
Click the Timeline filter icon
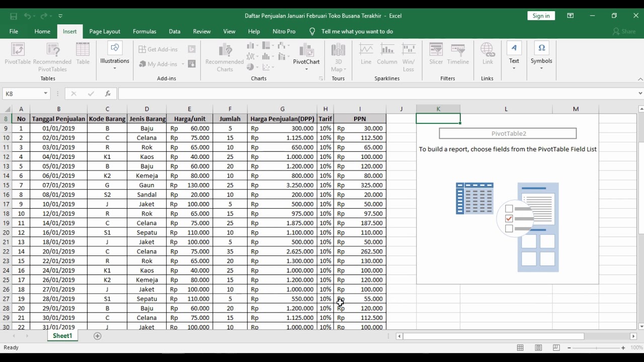point(458,50)
